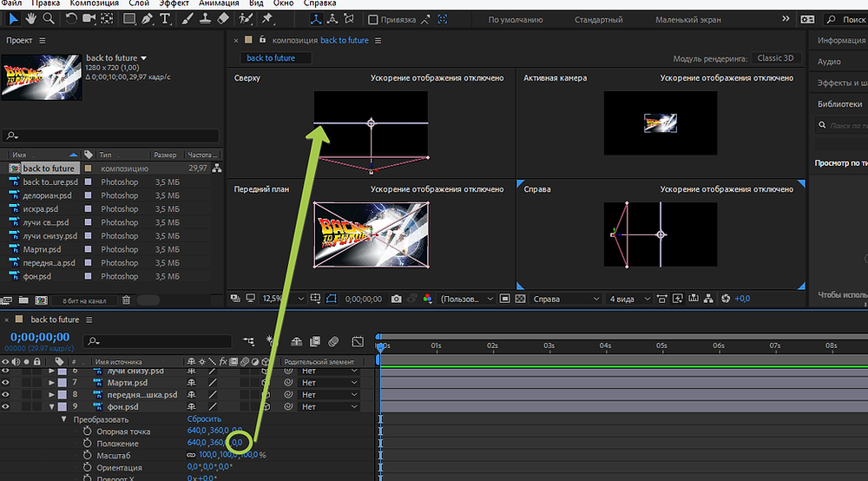The height and width of the screenshot is (481, 868).
Task: Delete selected project item with trash icon
Action: 126,300
